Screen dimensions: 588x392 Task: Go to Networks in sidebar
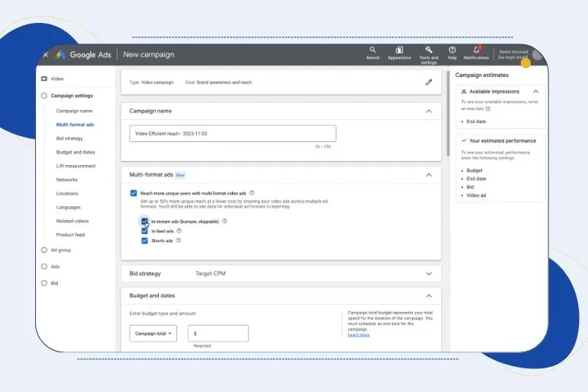tap(66, 180)
